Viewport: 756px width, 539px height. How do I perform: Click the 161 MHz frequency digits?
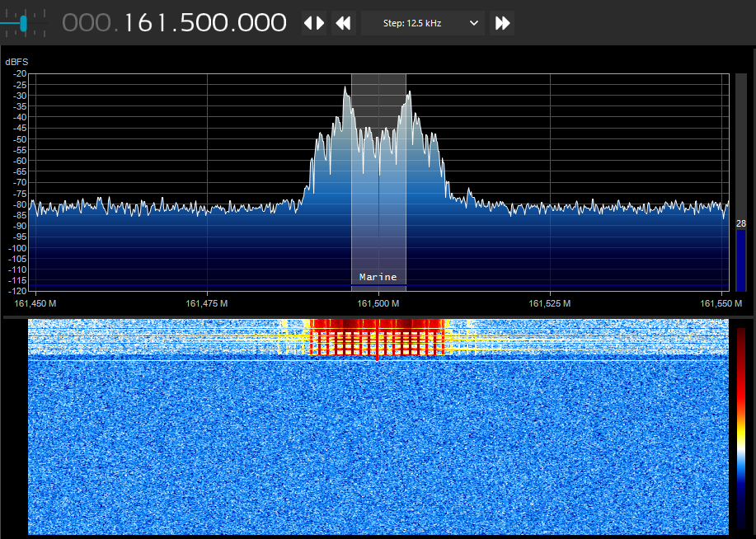click(x=147, y=23)
